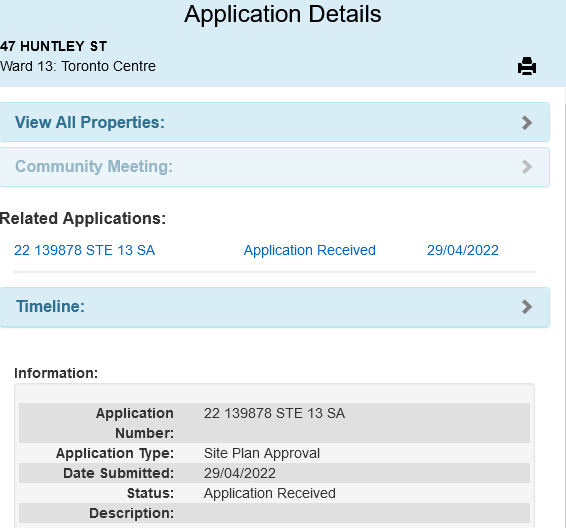Print the application details via printer icon
This screenshot has height=528, width=566.
pos(527,66)
